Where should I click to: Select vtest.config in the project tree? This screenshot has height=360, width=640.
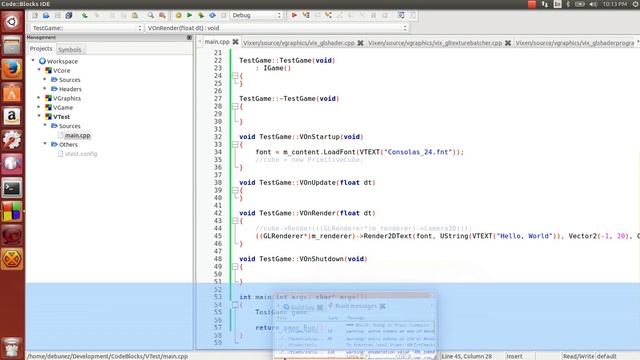coord(81,153)
